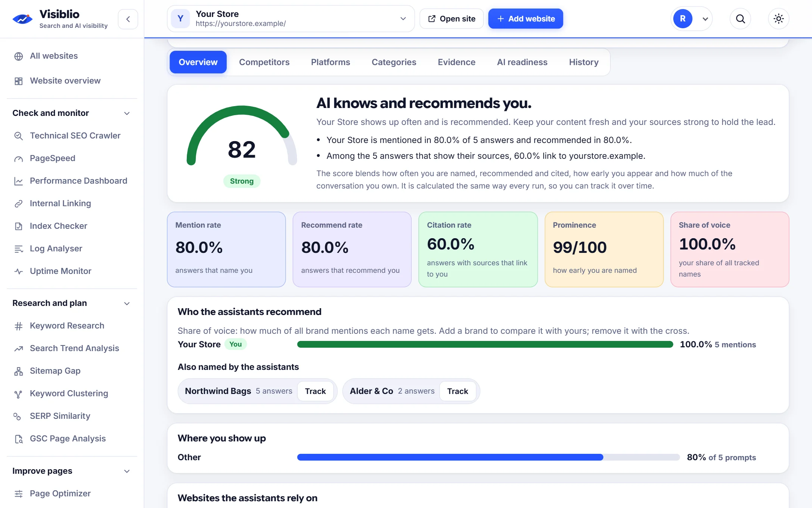The image size is (812, 508).
Task: Click the Add website button
Action: [x=526, y=19]
